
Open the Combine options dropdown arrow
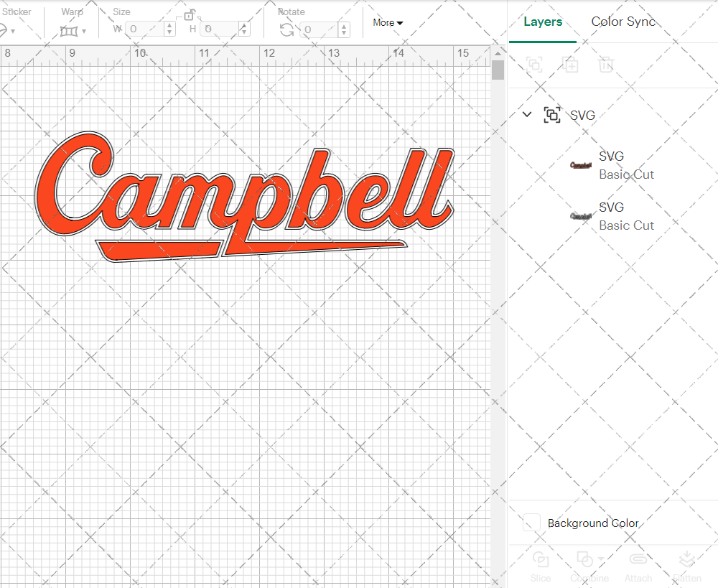click(x=600, y=559)
